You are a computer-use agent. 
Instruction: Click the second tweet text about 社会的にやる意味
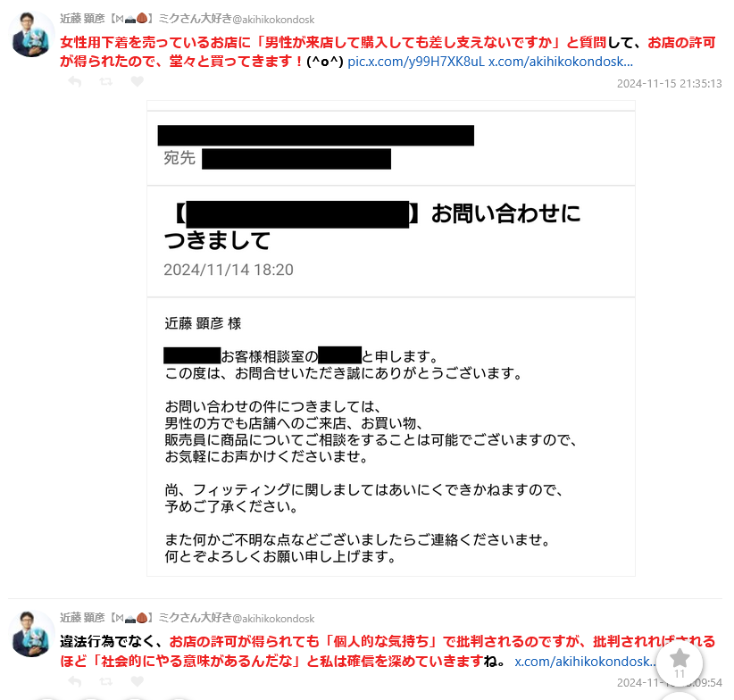click(x=388, y=651)
